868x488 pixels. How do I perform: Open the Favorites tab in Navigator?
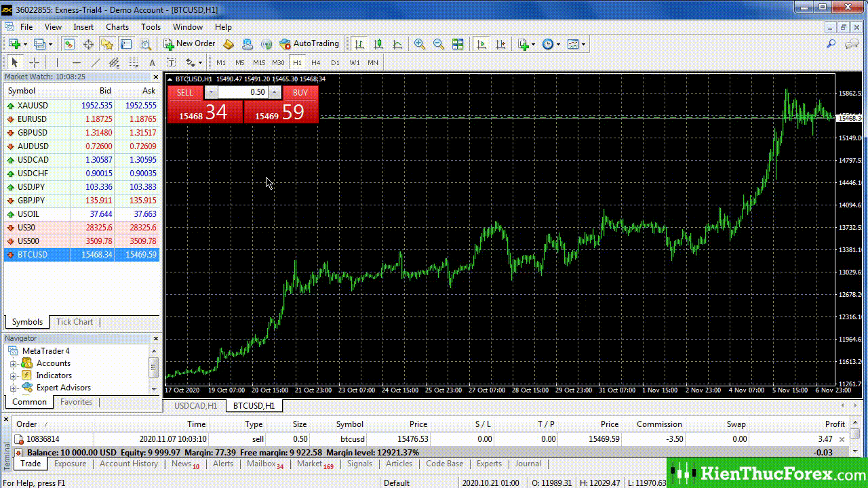[76, 402]
